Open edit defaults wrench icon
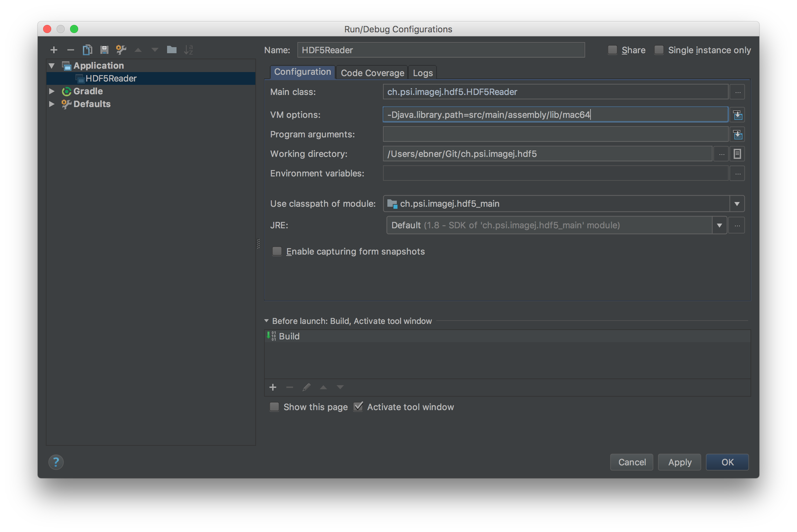Image resolution: width=797 pixels, height=532 pixels. (121, 50)
